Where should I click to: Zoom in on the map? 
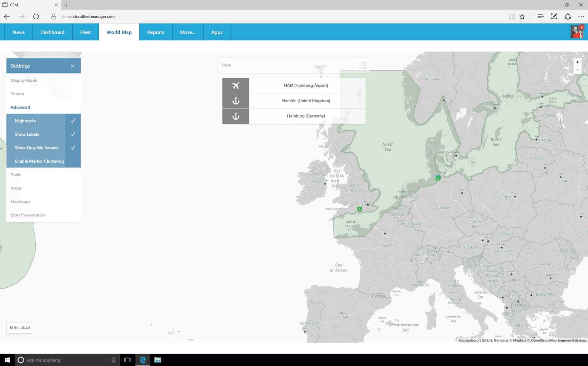pos(577,62)
